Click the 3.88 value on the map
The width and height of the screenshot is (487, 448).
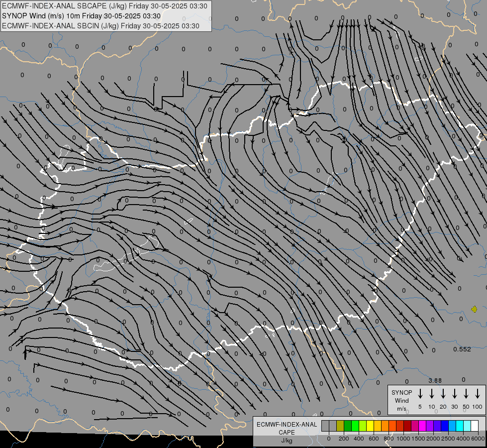(x=435, y=380)
